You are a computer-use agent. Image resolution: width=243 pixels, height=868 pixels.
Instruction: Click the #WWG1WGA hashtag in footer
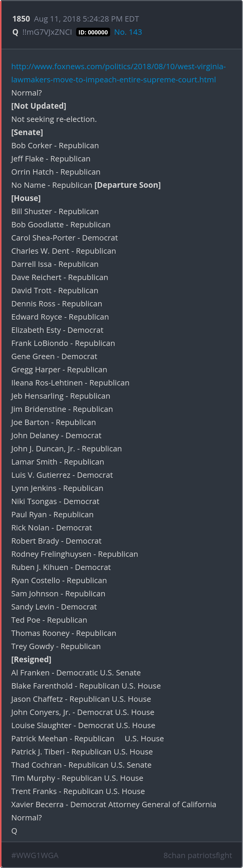(35, 855)
